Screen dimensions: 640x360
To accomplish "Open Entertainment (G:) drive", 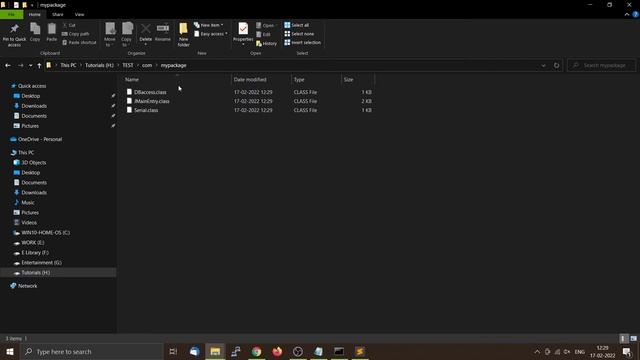I will 41,262.
